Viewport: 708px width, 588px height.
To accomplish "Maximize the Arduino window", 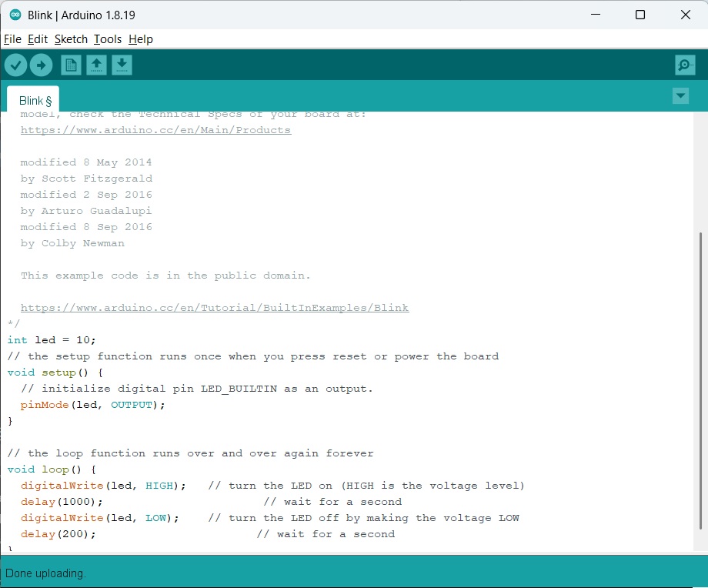I will point(640,15).
